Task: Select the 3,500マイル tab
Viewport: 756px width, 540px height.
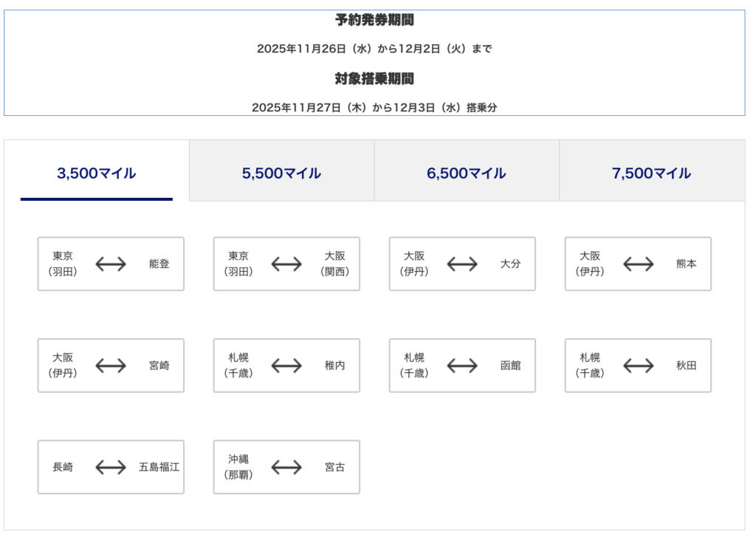Action: click(97, 173)
